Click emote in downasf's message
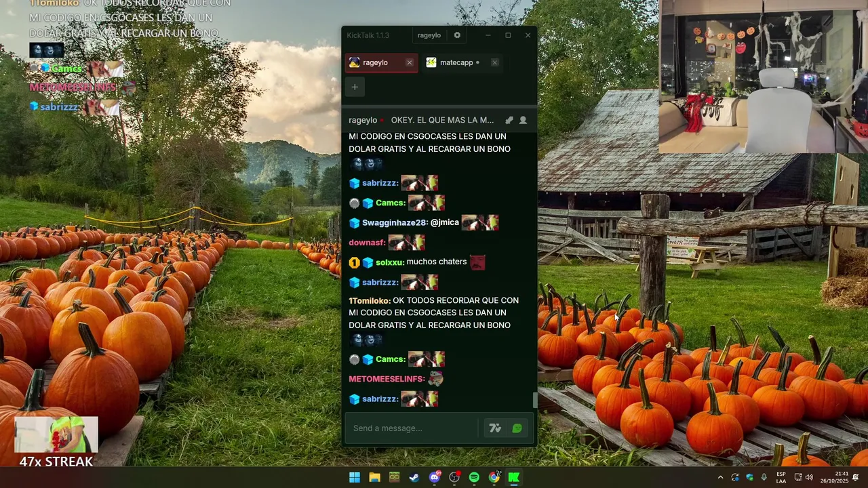Viewport: 868px width, 488px height. click(x=406, y=242)
